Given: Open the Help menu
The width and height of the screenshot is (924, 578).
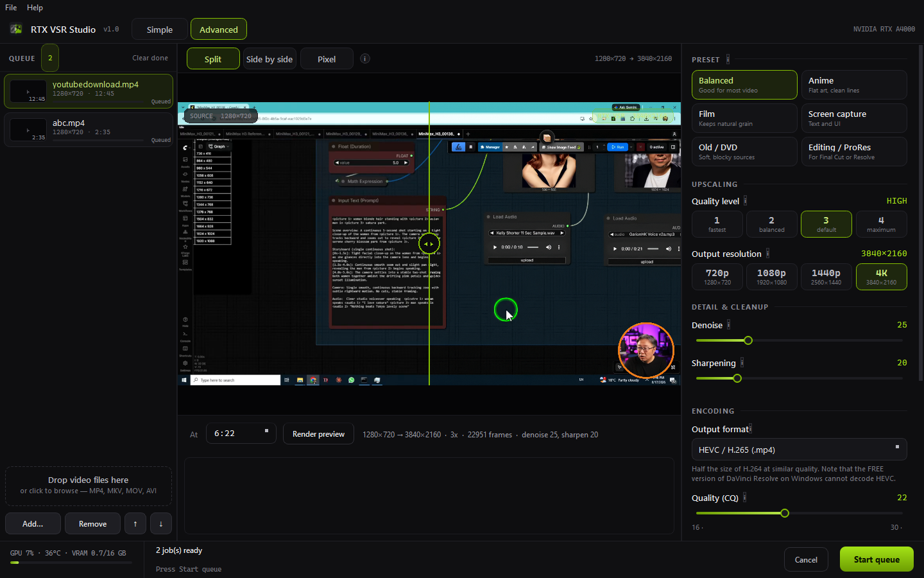Looking at the screenshot, I should pyautogui.click(x=35, y=8).
